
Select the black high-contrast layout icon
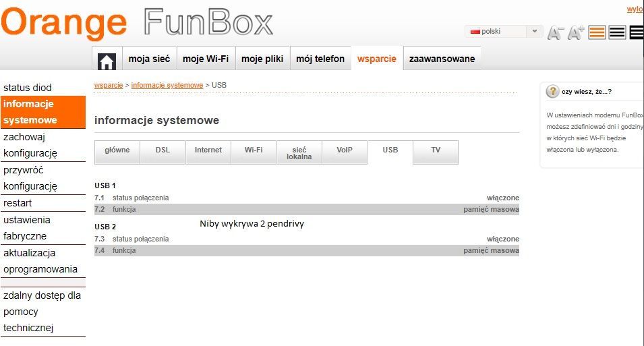(x=637, y=32)
